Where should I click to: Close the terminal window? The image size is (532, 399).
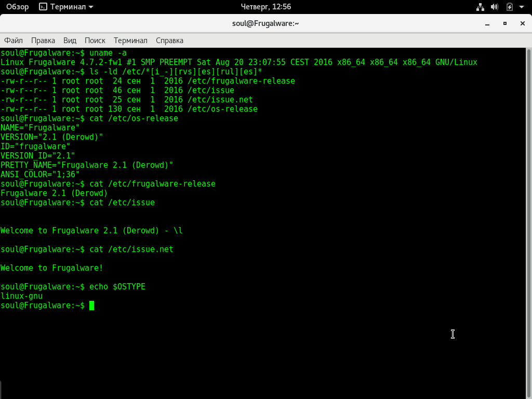pyautogui.click(x=523, y=23)
